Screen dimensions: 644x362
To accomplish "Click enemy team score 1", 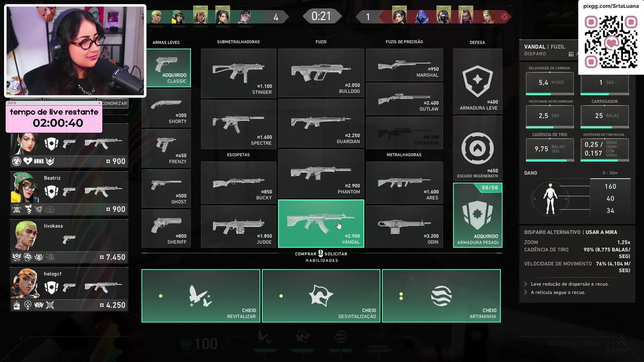I will (x=368, y=17).
